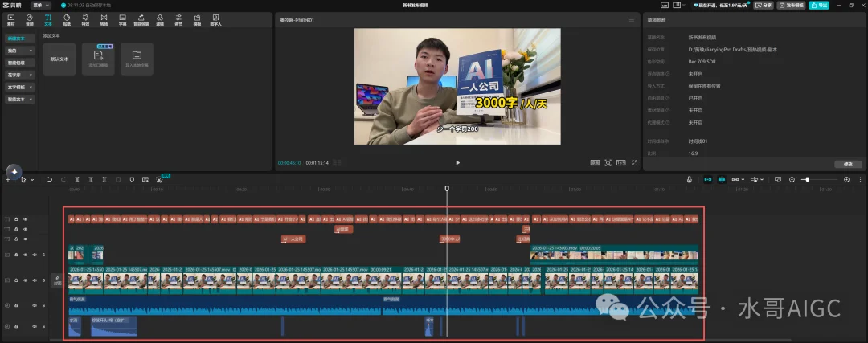Expand the 文字模板 sidebar category

click(x=20, y=87)
